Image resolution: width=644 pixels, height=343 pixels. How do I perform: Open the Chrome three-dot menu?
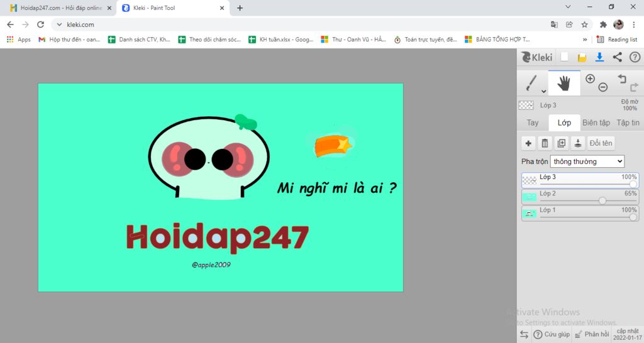pos(634,24)
